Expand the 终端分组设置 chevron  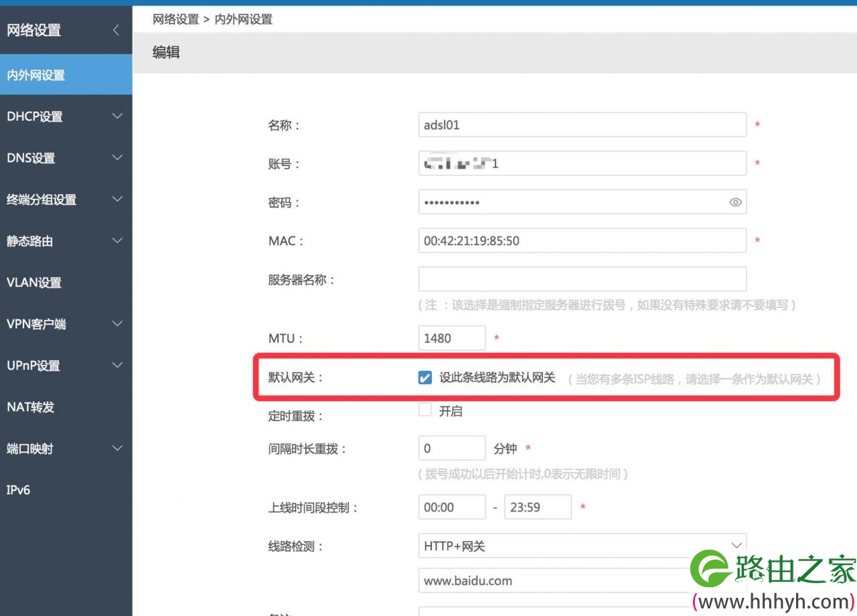(117, 200)
